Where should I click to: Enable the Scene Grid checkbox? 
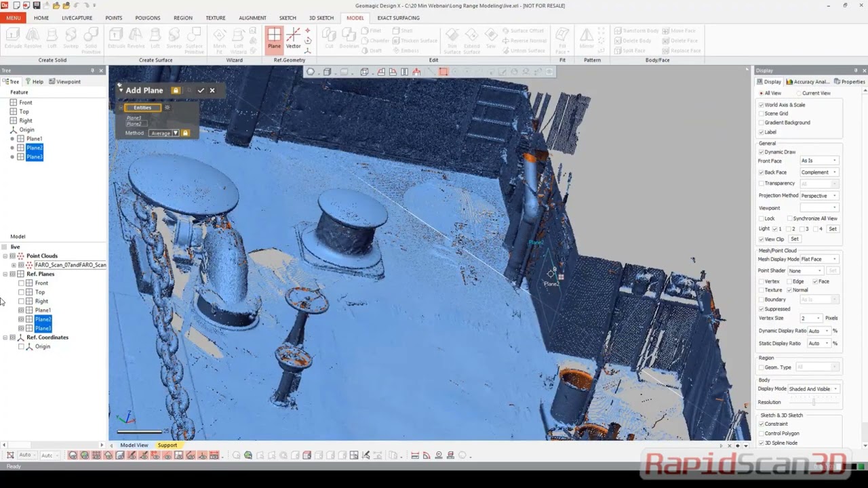tap(761, 114)
